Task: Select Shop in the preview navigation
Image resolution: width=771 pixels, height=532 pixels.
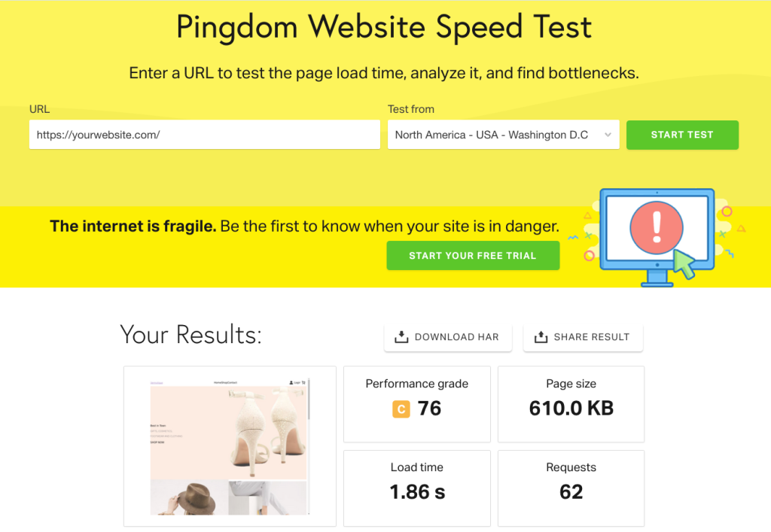Action: (x=222, y=382)
